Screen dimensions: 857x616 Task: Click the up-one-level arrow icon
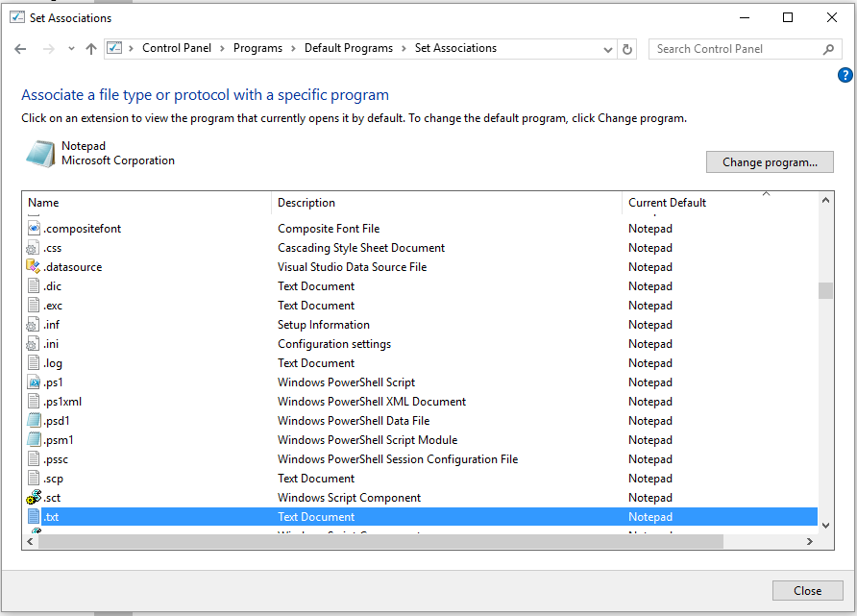coord(91,49)
